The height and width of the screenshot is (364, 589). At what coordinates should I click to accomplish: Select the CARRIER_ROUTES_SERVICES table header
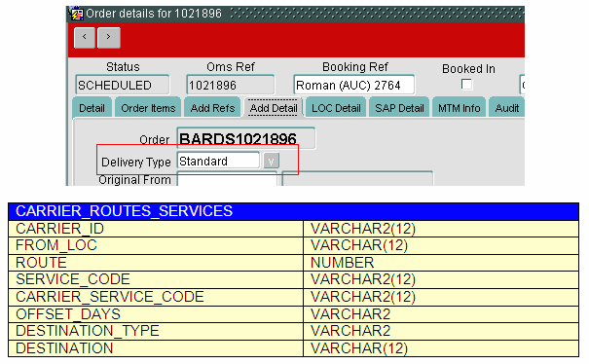(293, 211)
